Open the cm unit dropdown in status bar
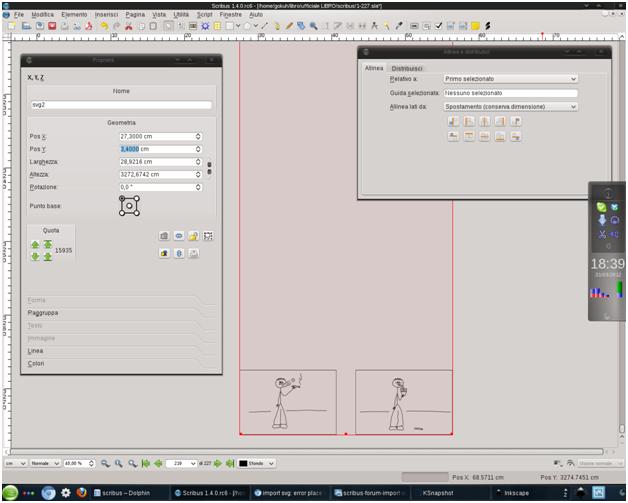The height and width of the screenshot is (503, 628). click(x=16, y=463)
